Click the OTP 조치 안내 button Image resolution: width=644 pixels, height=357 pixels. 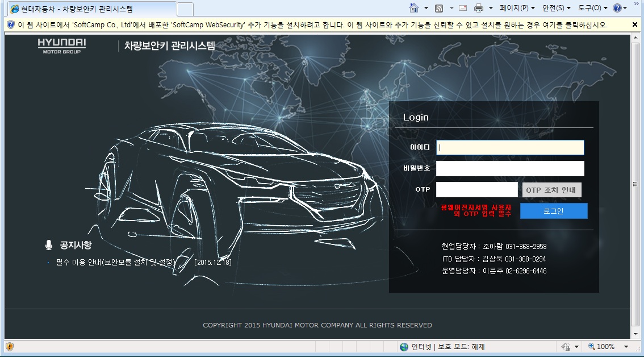pyautogui.click(x=551, y=190)
